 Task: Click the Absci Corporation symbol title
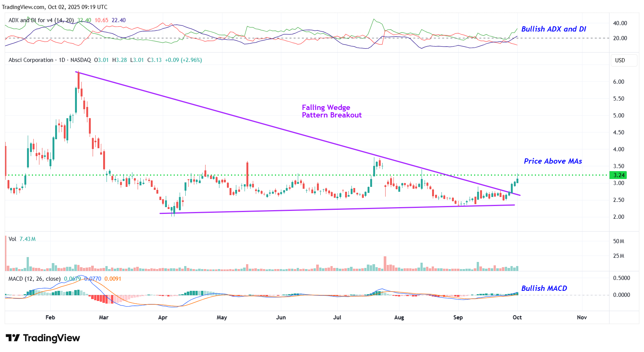point(31,60)
